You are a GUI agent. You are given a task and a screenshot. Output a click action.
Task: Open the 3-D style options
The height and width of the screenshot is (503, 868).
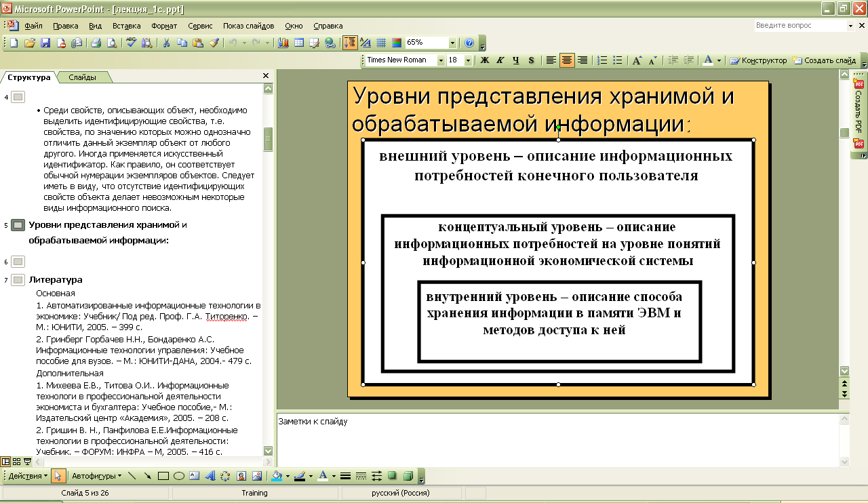point(408,476)
